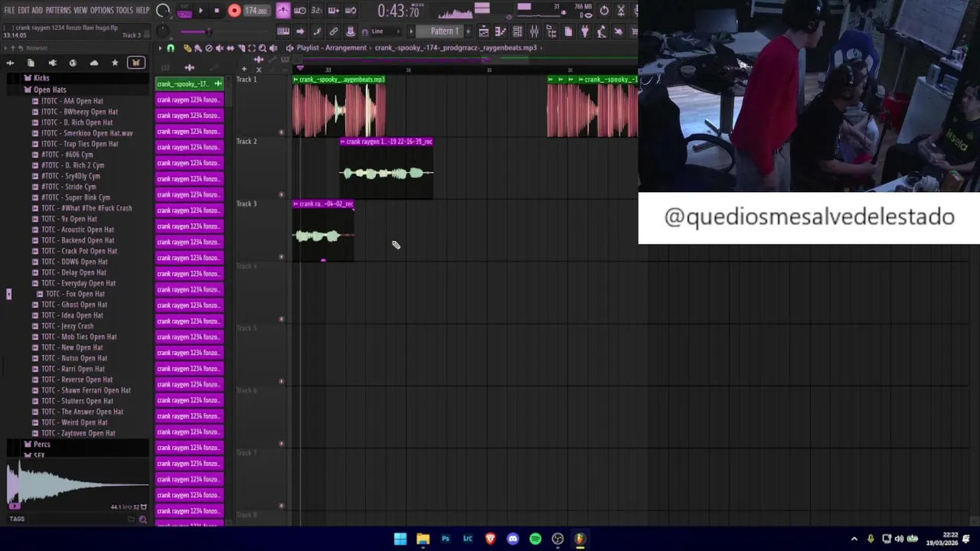Select the playlist zoom tool
980x551 pixels.
tap(262, 48)
